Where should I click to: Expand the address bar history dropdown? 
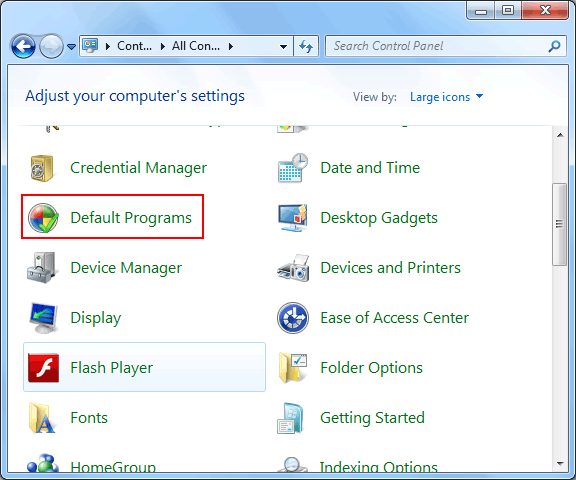coord(283,47)
